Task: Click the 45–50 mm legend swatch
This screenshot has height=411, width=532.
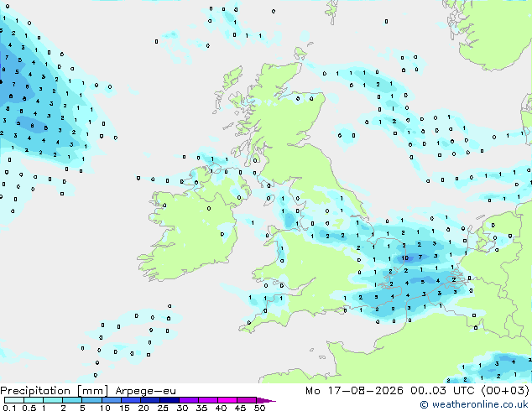Action: [x=247, y=400]
